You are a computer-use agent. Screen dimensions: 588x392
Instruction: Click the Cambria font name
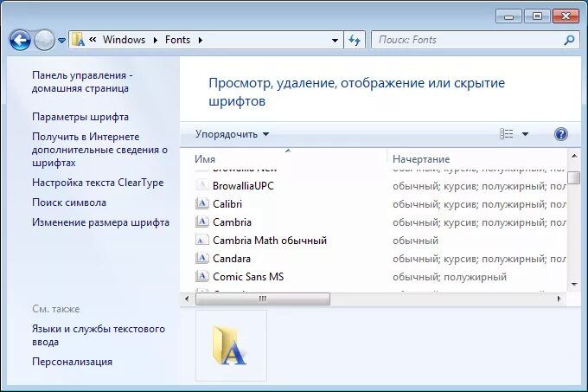[x=232, y=222]
